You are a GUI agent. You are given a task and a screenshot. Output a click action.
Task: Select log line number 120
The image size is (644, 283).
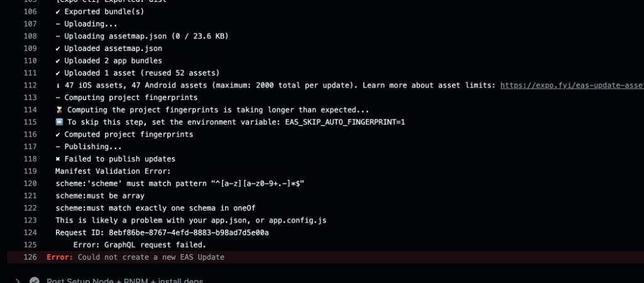pyautogui.click(x=30, y=184)
